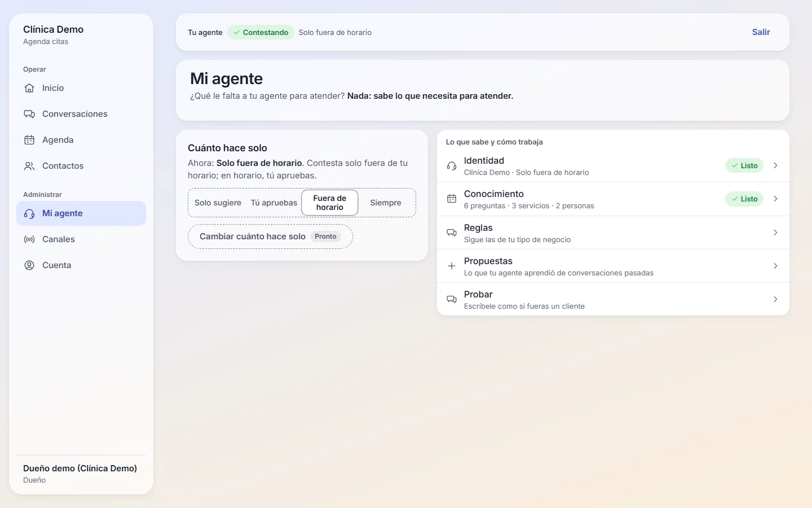The height and width of the screenshot is (508, 812).
Task: Open the Agenda sidebar item
Action: pos(81,140)
